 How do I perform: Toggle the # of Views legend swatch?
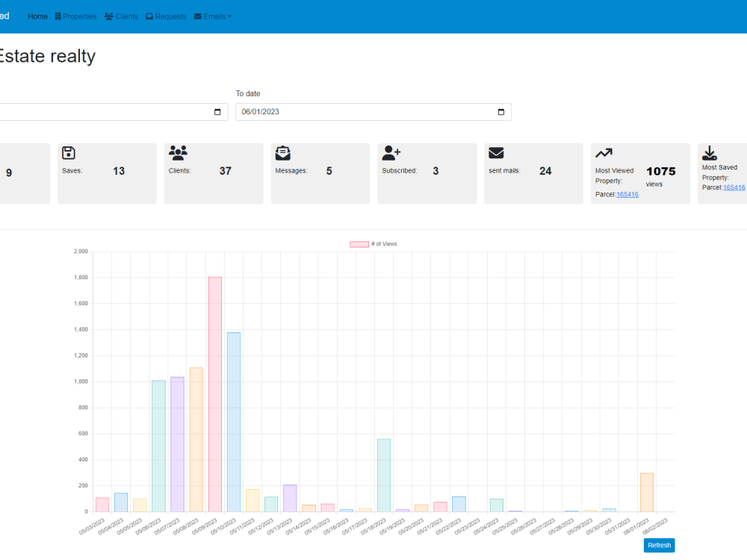359,244
